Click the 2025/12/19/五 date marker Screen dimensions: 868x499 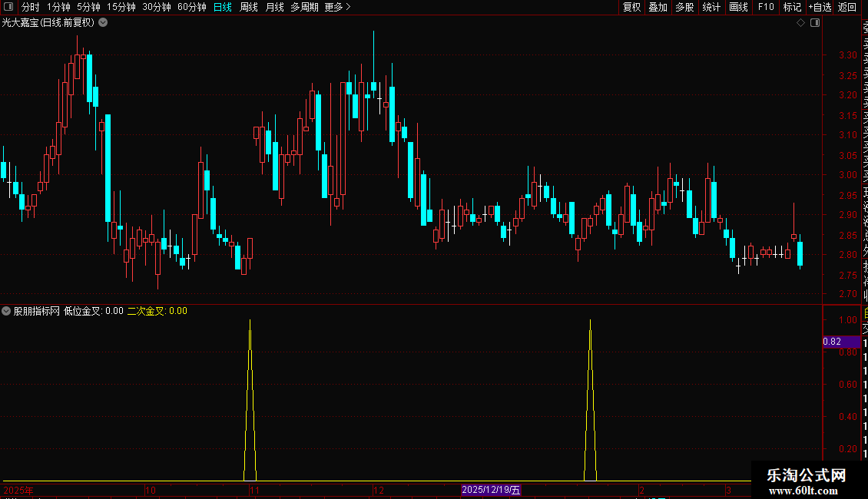point(491,490)
